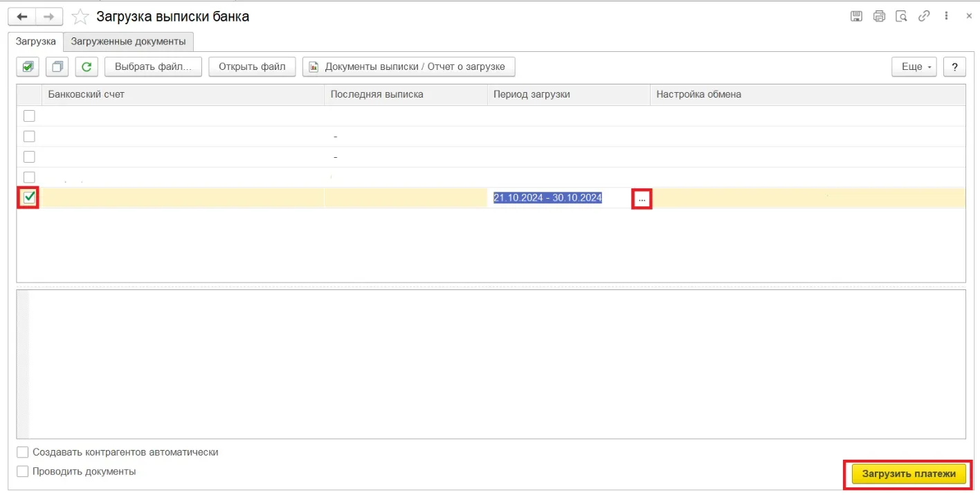The width and height of the screenshot is (980, 495).
Task: Click 'Открыть файл' button
Action: coord(252,67)
